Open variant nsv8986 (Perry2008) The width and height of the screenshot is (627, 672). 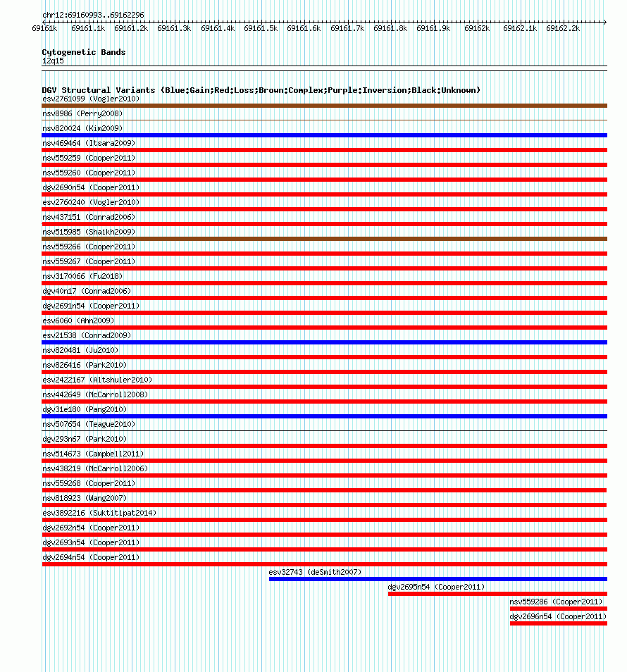pos(82,113)
